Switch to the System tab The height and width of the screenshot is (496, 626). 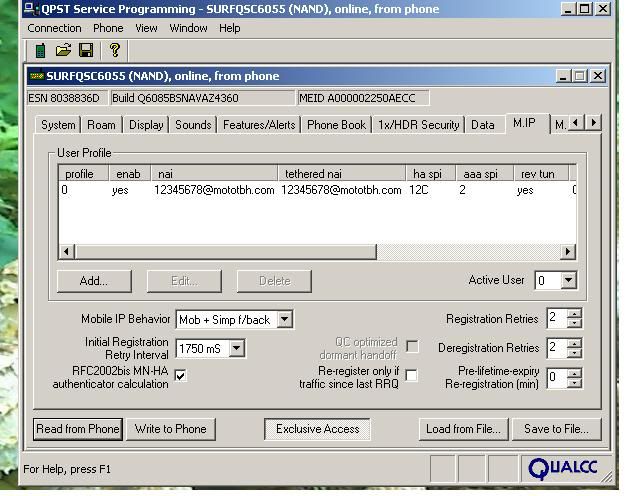[58, 125]
